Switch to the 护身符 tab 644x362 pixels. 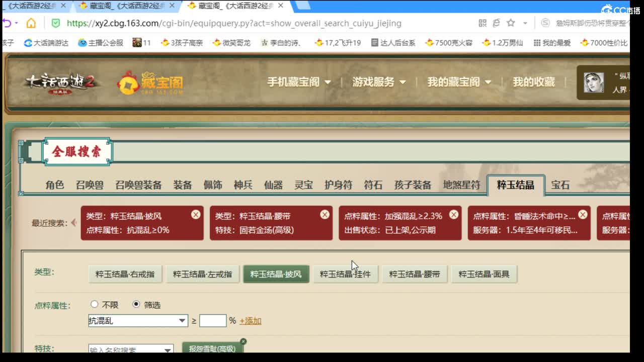pos(338,185)
